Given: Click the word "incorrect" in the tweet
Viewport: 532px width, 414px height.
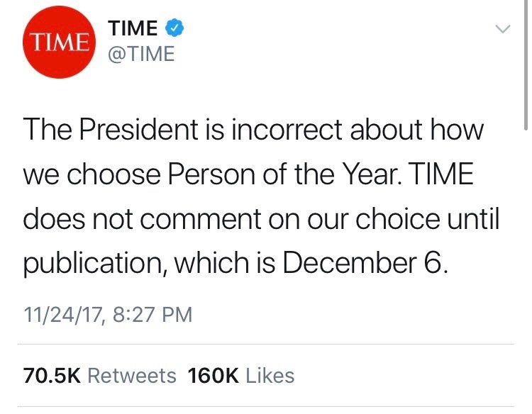Looking at the screenshot, I should click(305, 130).
